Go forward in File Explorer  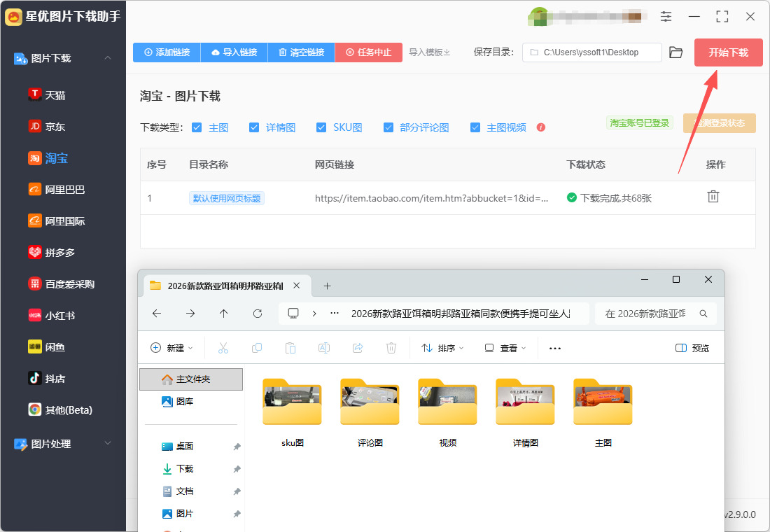pos(190,314)
